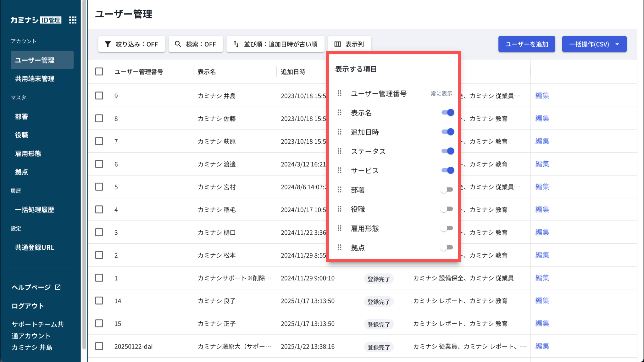Click the filter funnel icon
644x362 pixels.
coord(108,44)
